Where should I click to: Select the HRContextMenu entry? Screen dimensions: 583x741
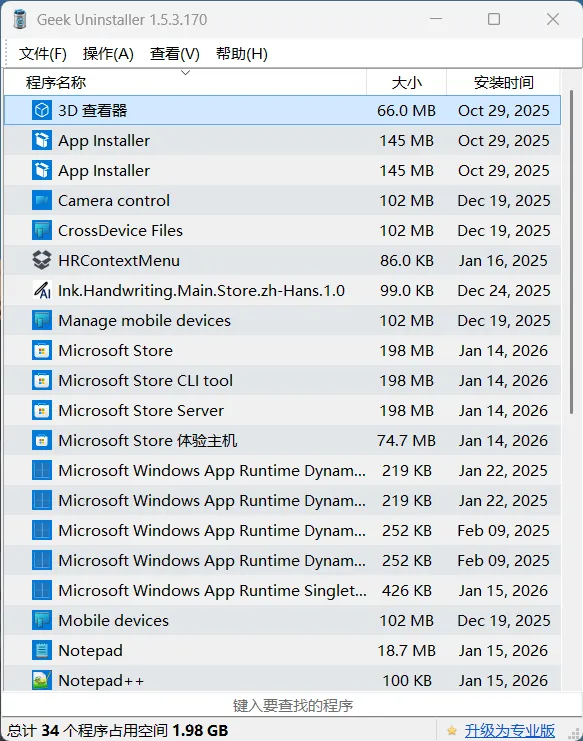click(283, 260)
